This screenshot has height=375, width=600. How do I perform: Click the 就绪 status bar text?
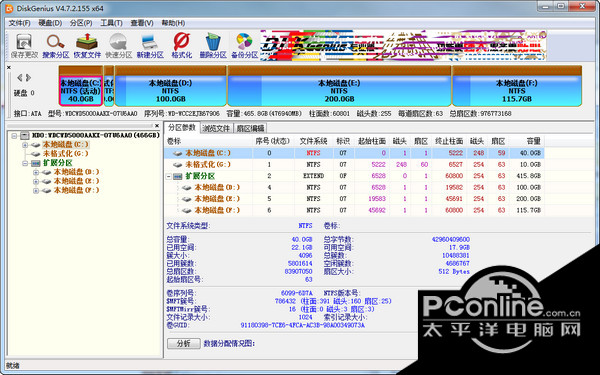click(x=13, y=366)
